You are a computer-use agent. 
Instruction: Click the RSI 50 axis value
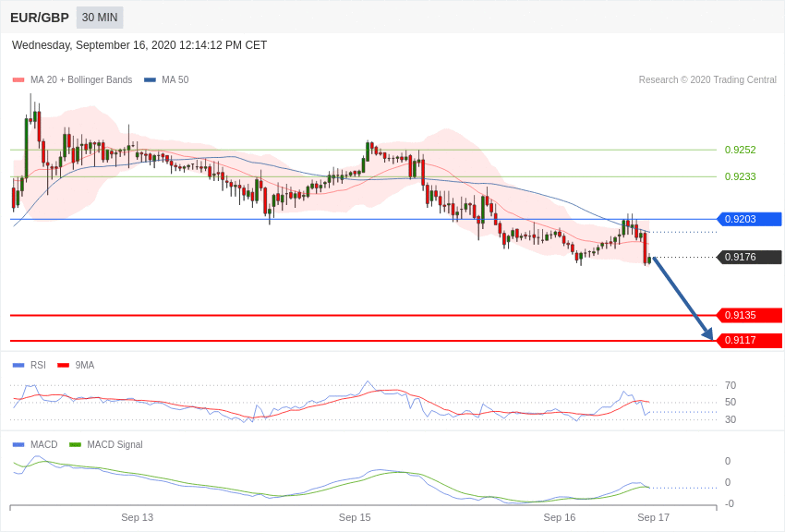point(731,402)
